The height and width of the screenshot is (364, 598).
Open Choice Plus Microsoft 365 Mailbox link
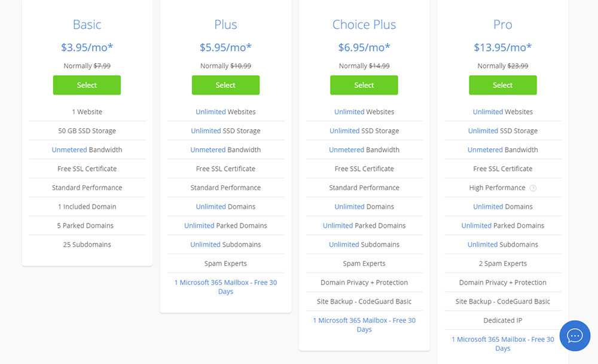coord(364,325)
